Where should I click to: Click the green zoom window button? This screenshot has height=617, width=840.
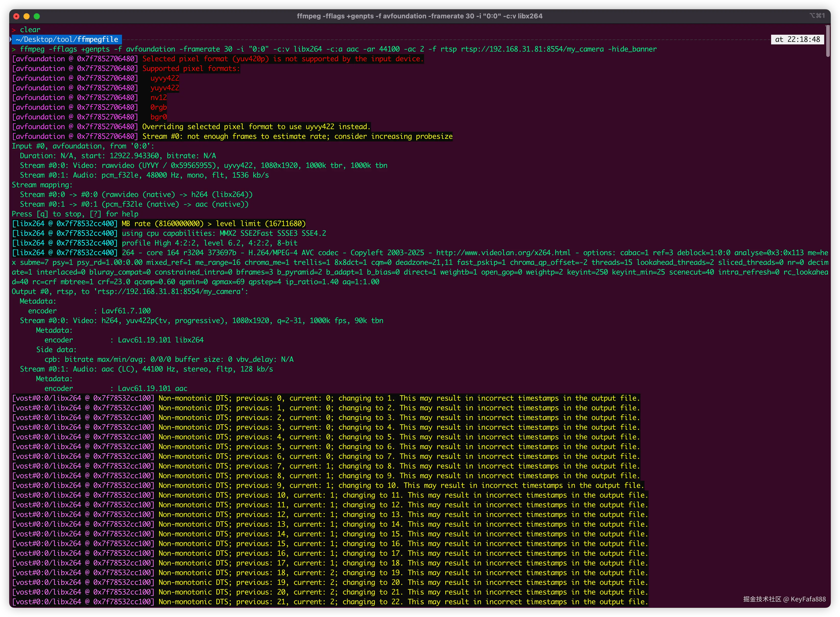tap(36, 16)
